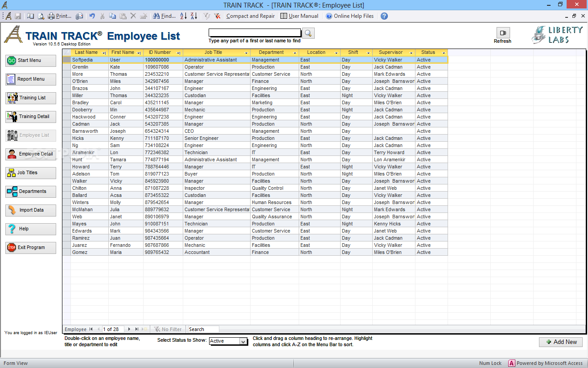
Task: Click the Exit Program button
Action: [31, 248]
